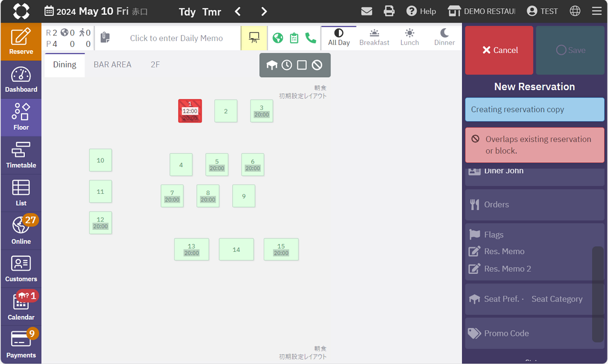Click the mail envelope icon
Image resolution: width=608 pixels, height=364 pixels.
pos(366,11)
